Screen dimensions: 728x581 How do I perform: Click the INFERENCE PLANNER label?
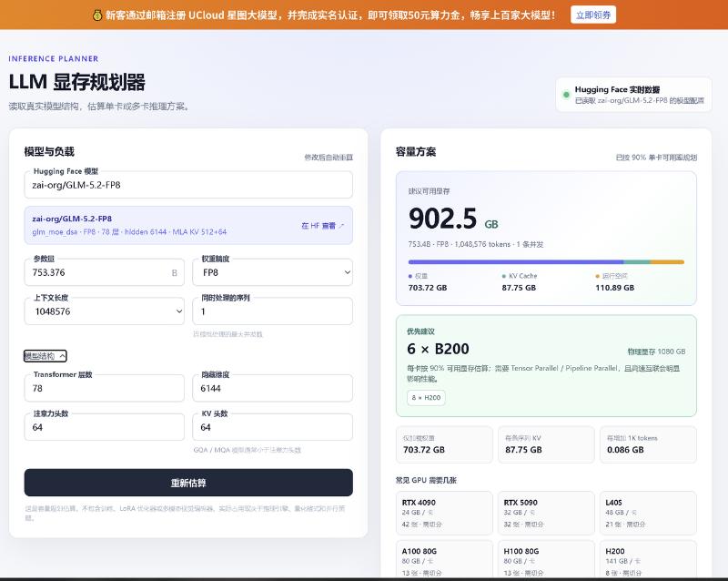54,58
